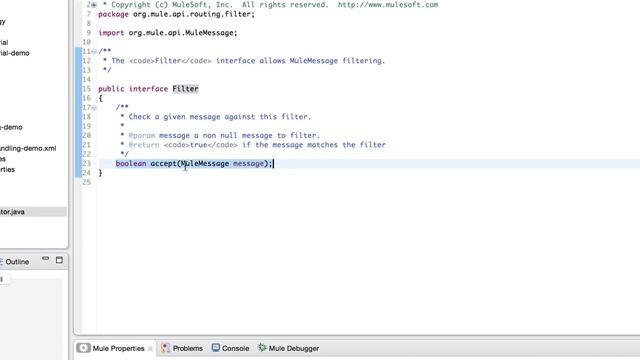The image size is (640, 360).
Task: Click the '@return' Javadoc tag
Action: tap(144, 145)
